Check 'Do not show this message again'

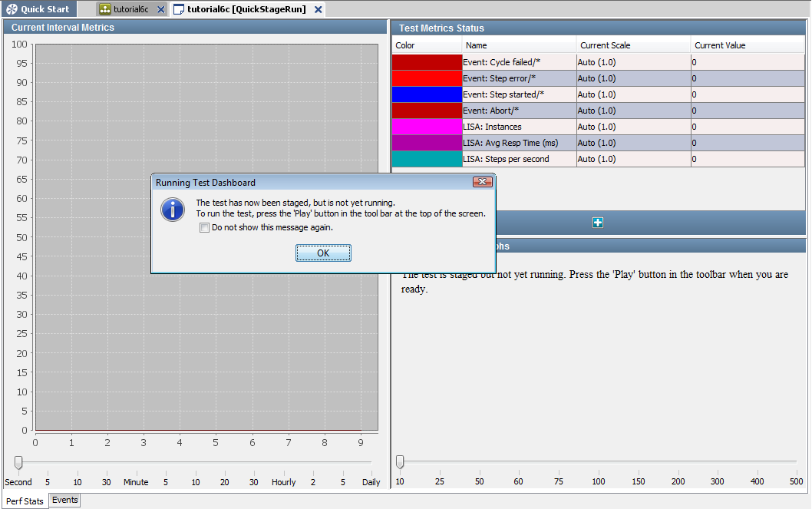(x=203, y=227)
